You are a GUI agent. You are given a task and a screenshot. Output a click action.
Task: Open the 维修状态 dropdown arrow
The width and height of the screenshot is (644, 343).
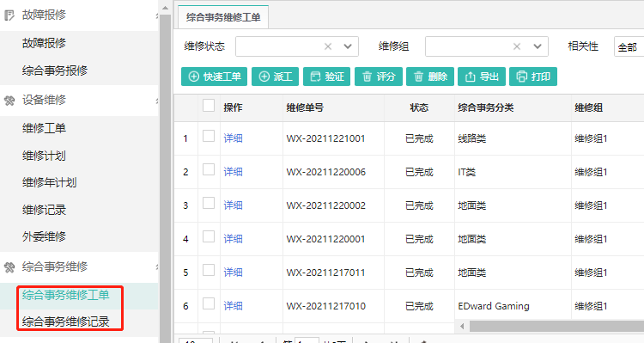click(348, 46)
